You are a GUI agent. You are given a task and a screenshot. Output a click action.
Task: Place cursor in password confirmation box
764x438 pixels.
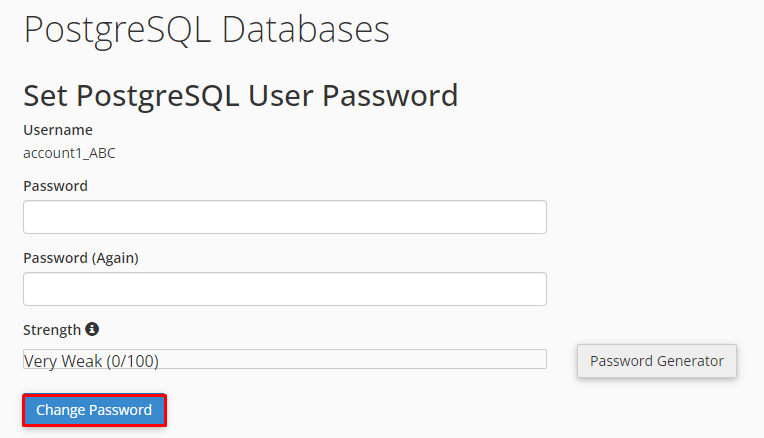pos(284,289)
